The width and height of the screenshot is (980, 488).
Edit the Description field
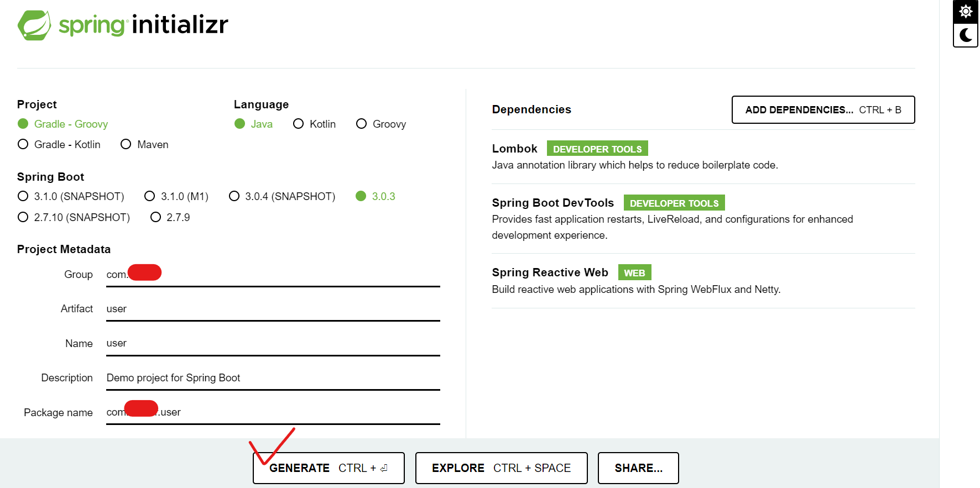pos(273,378)
